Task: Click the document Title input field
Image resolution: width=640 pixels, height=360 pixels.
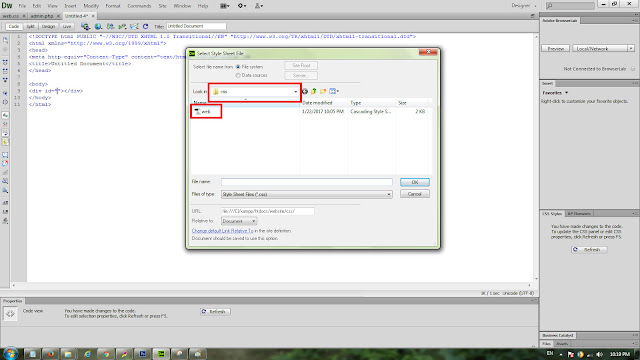Action: pyautogui.click(x=196, y=26)
